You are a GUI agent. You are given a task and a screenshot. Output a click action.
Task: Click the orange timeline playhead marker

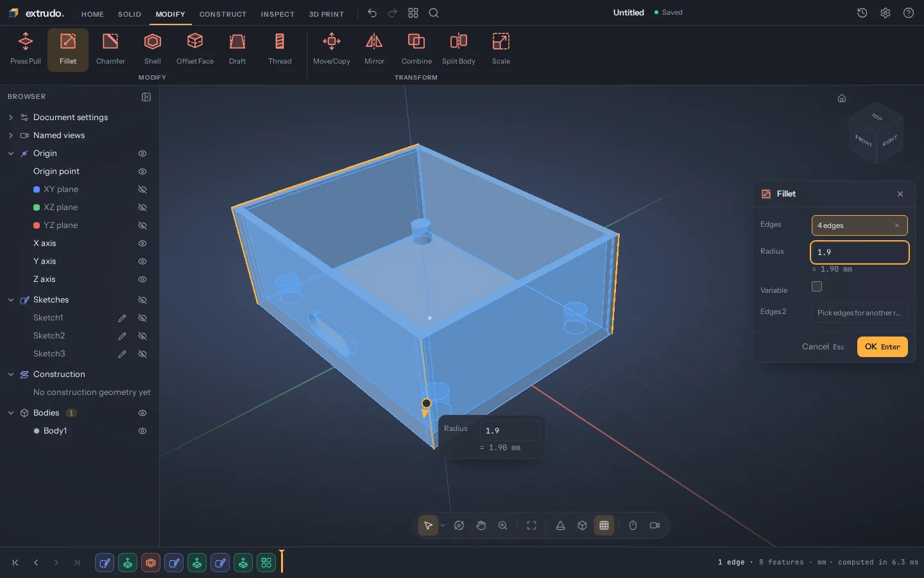point(282,561)
